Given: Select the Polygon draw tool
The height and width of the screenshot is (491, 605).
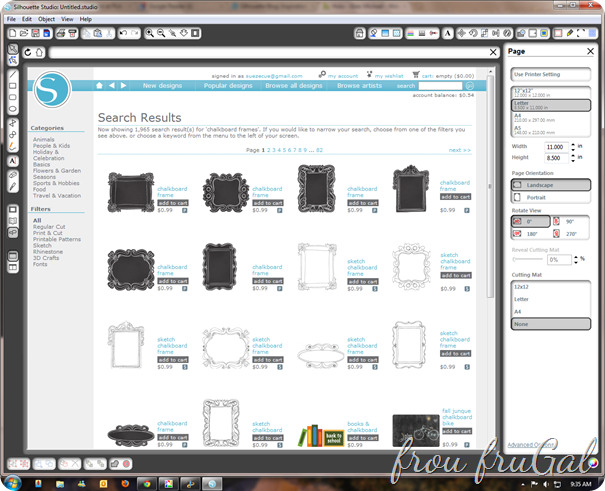Looking at the screenshot, I should pos(13,123).
